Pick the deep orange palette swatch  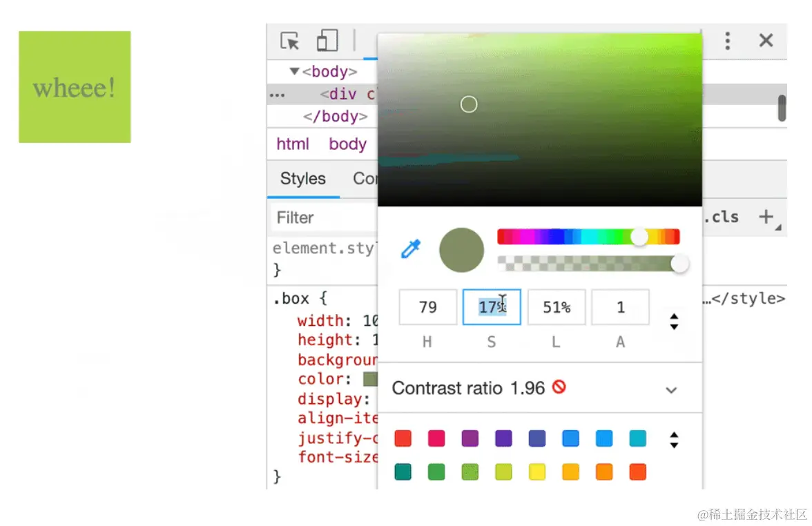(x=637, y=472)
